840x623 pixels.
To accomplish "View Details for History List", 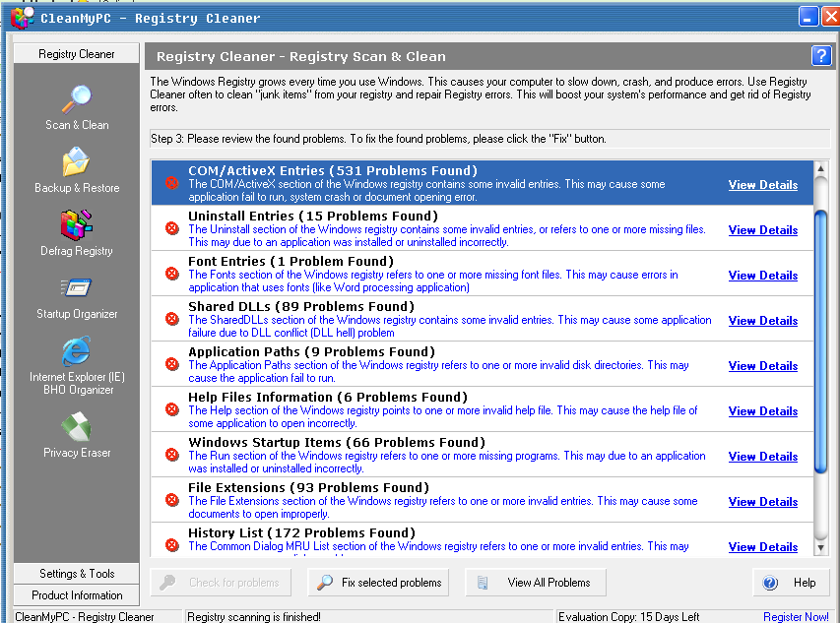I will coord(763,547).
